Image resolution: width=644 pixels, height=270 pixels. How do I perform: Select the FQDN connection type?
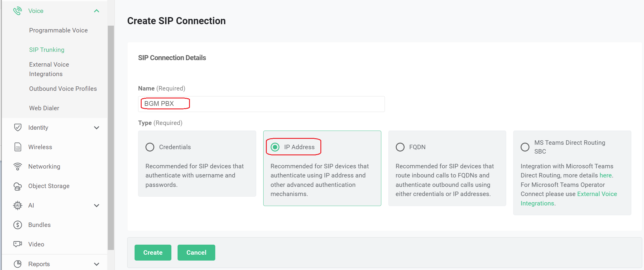pyautogui.click(x=400, y=147)
